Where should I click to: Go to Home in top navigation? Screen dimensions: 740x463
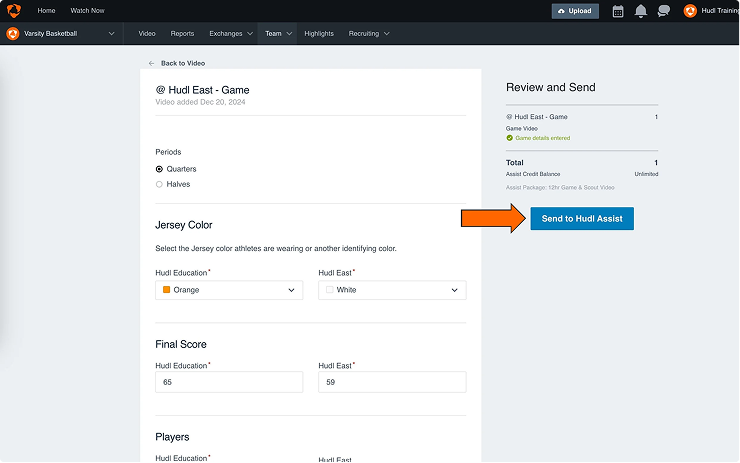46,10
